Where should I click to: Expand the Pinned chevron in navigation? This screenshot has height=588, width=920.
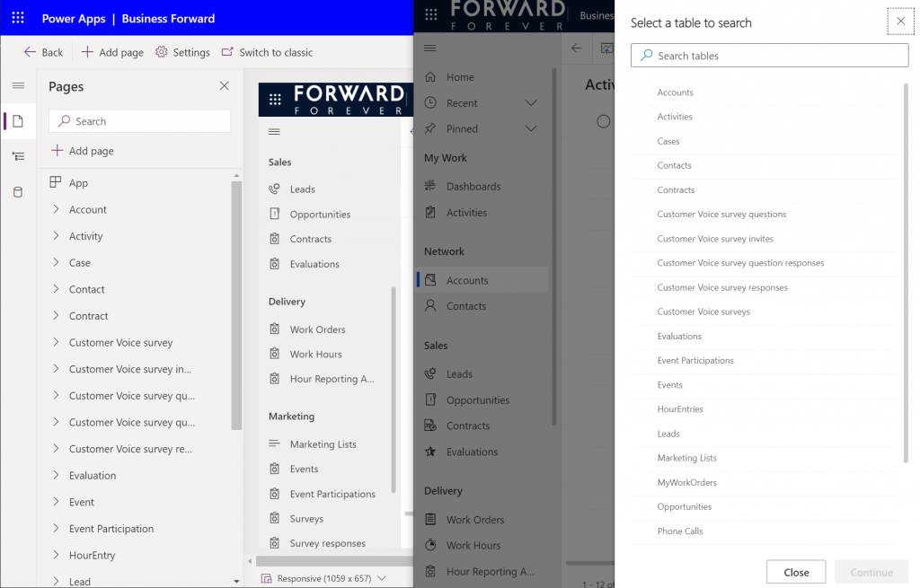(x=531, y=128)
